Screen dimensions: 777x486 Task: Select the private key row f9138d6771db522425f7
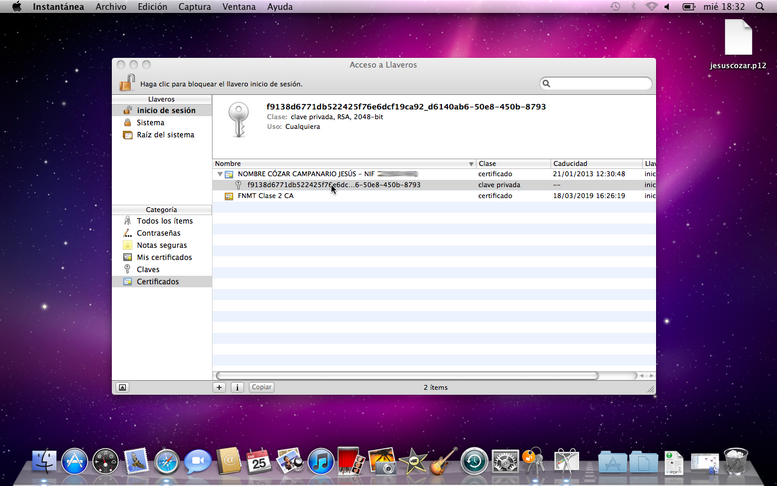(x=434, y=185)
